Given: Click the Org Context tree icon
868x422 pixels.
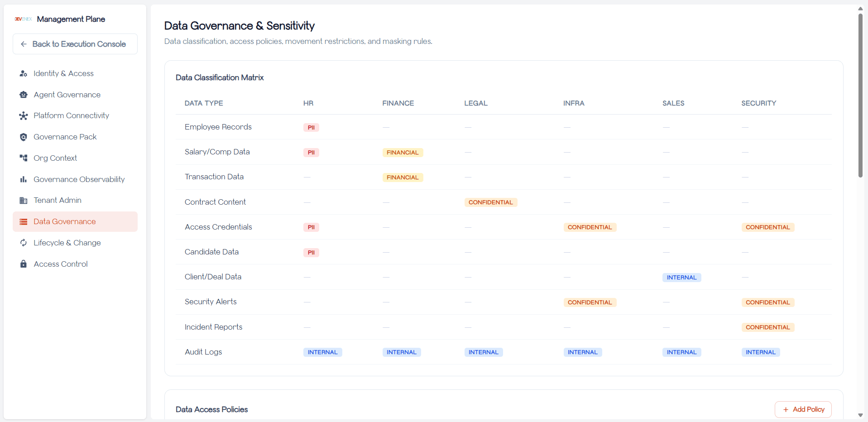Looking at the screenshot, I should point(24,158).
